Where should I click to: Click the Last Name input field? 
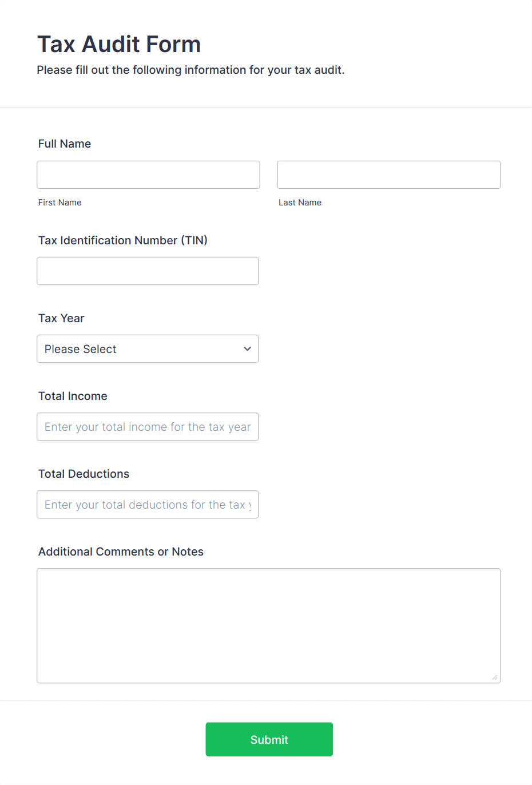pyautogui.click(x=388, y=175)
